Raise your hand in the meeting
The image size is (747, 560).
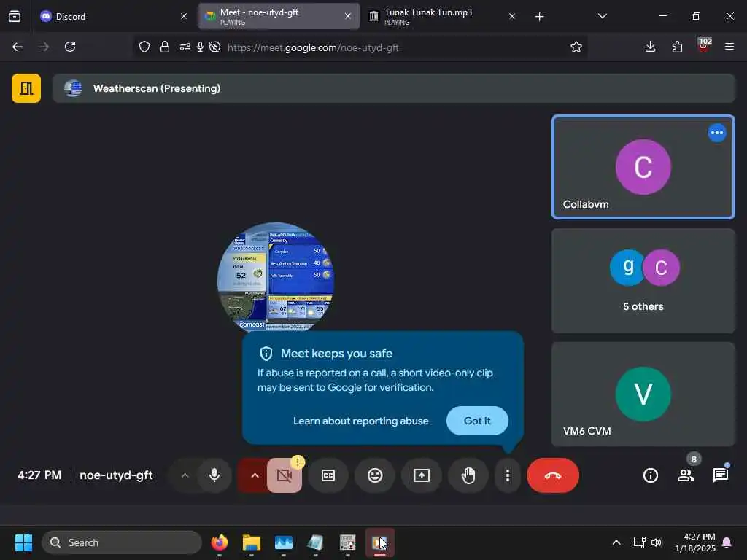468,475
